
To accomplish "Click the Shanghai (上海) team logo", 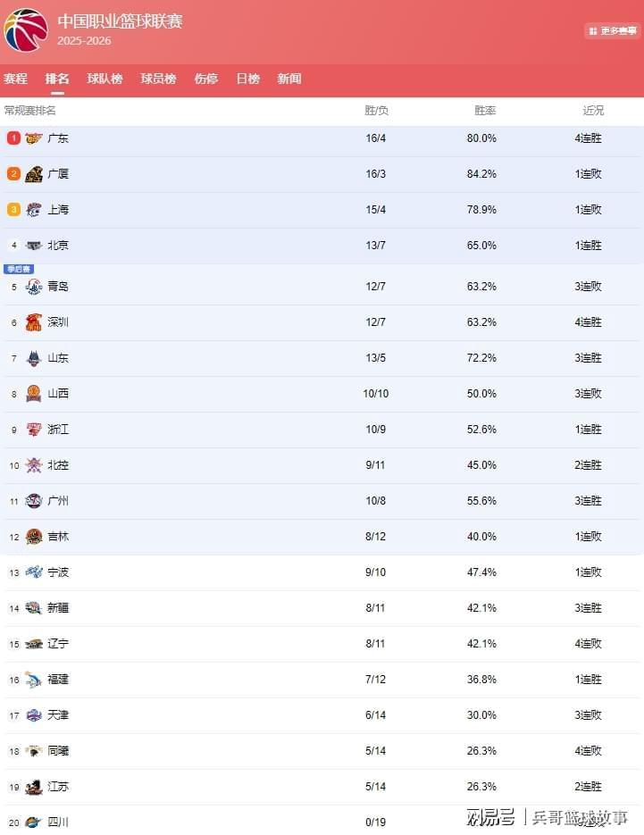I will (x=34, y=210).
